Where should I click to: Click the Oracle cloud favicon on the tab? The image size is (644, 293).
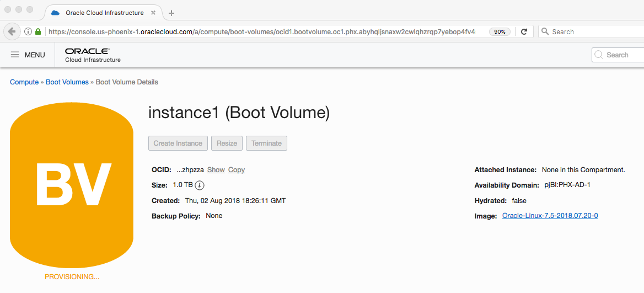pyautogui.click(x=55, y=13)
